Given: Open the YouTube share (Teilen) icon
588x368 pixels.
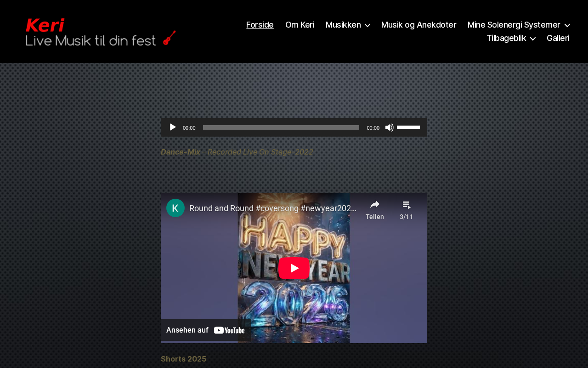Looking at the screenshot, I should (x=375, y=205).
